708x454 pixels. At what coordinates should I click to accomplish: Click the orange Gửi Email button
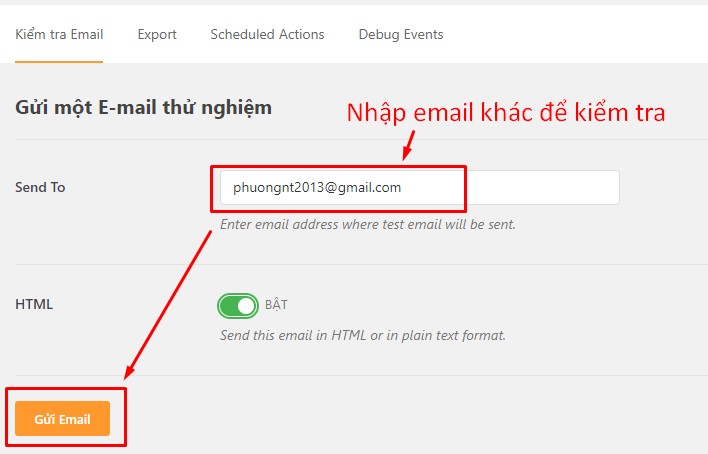[x=62, y=419]
